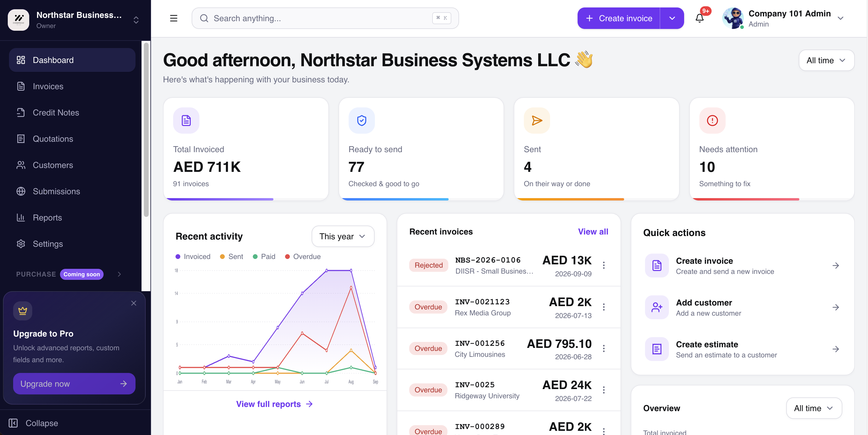The width and height of the screenshot is (868, 435).
Task: Toggle the Invoiced legend series
Action: [x=193, y=257]
